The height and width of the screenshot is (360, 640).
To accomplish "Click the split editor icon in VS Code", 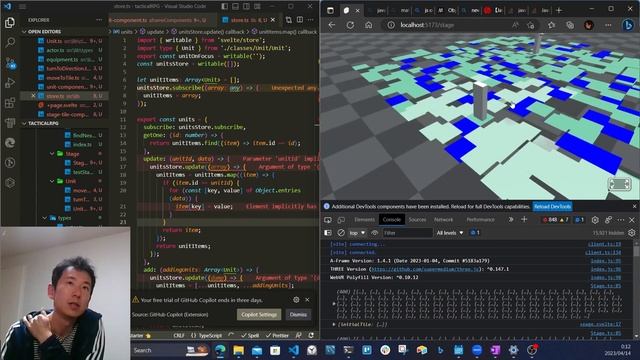I will click(x=300, y=20).
